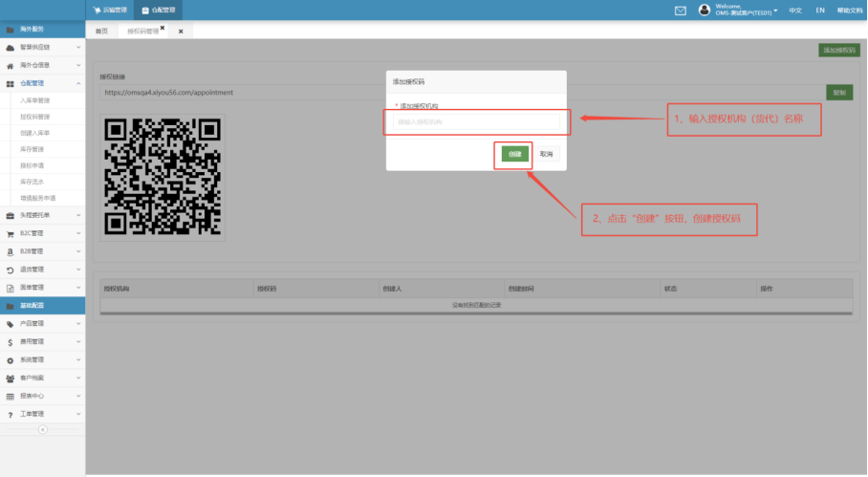
Task: Click the 请输入授权机构 input field
Action: (x=476, y=121)
